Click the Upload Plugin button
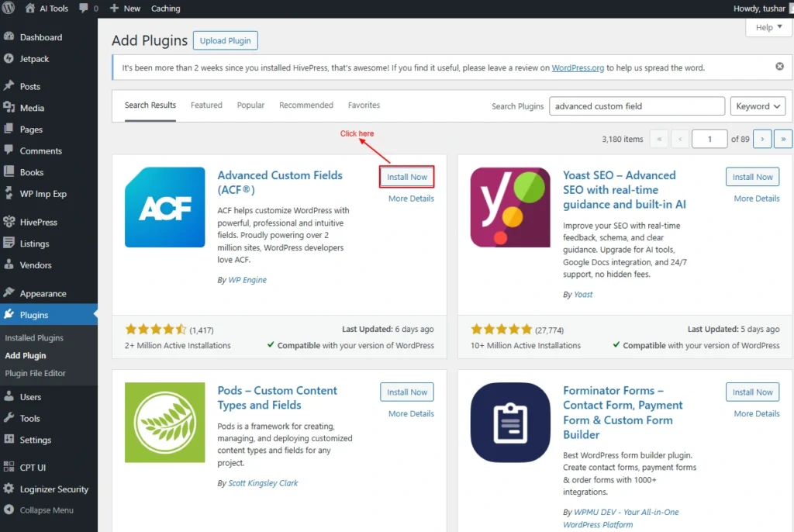 coord(226,40)
